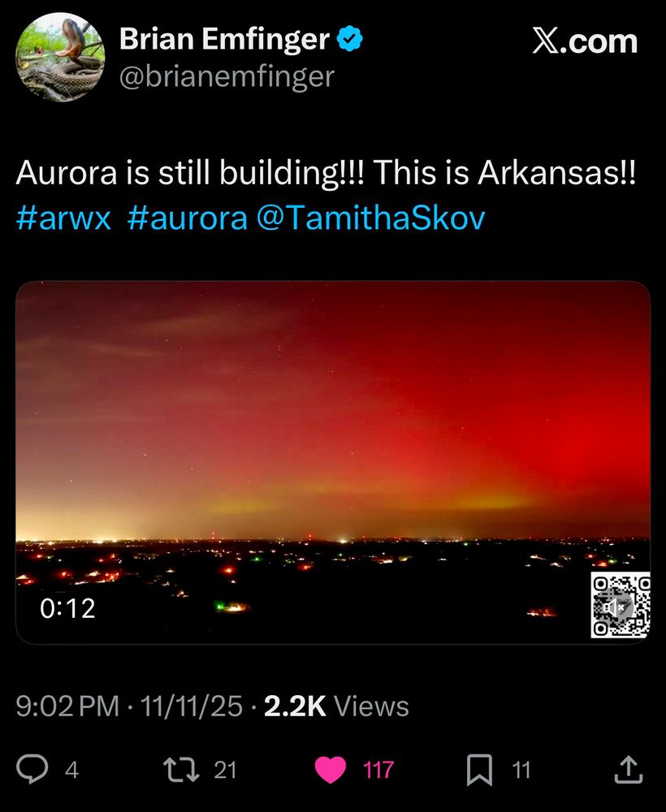Click the repost arrows icon
Image resolution: width=666 pixels, height=812 pixels.
pyautogui.click(x=181, y=770)
